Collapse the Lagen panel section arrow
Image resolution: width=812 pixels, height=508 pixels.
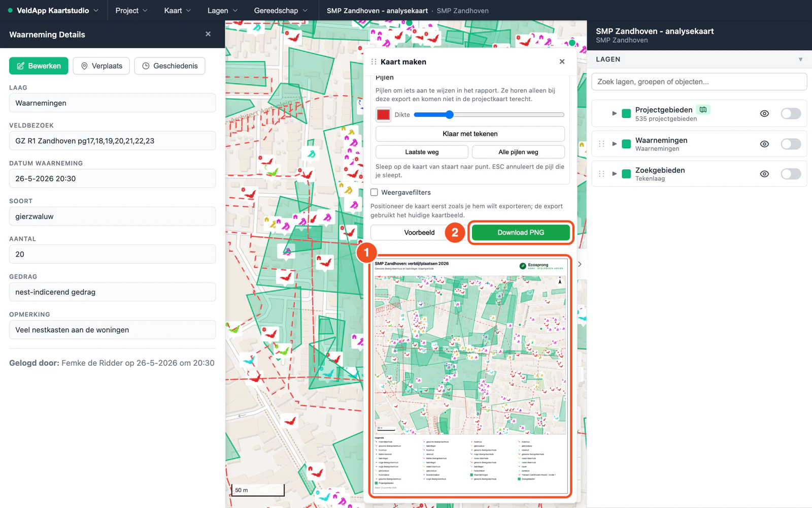point(800,59)
